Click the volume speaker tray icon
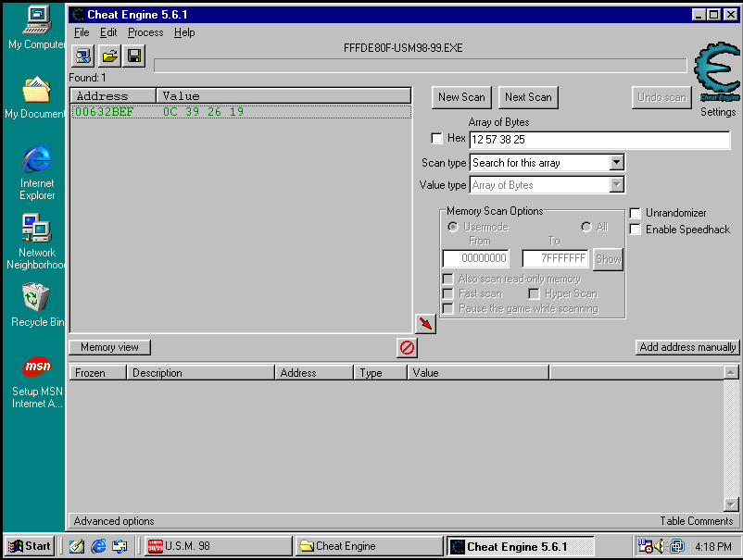Viewport: 743px width, 560px height. [659, 546]
